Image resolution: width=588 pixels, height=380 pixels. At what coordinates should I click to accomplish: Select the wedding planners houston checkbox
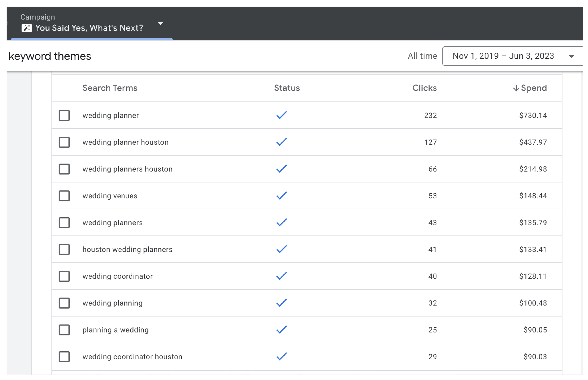[x=64, y=169]
